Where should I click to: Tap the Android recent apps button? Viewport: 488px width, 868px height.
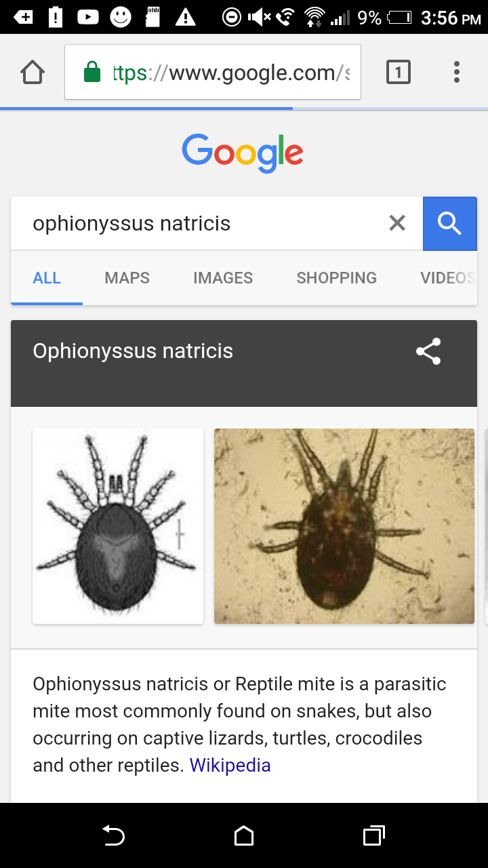click(374, 836)
